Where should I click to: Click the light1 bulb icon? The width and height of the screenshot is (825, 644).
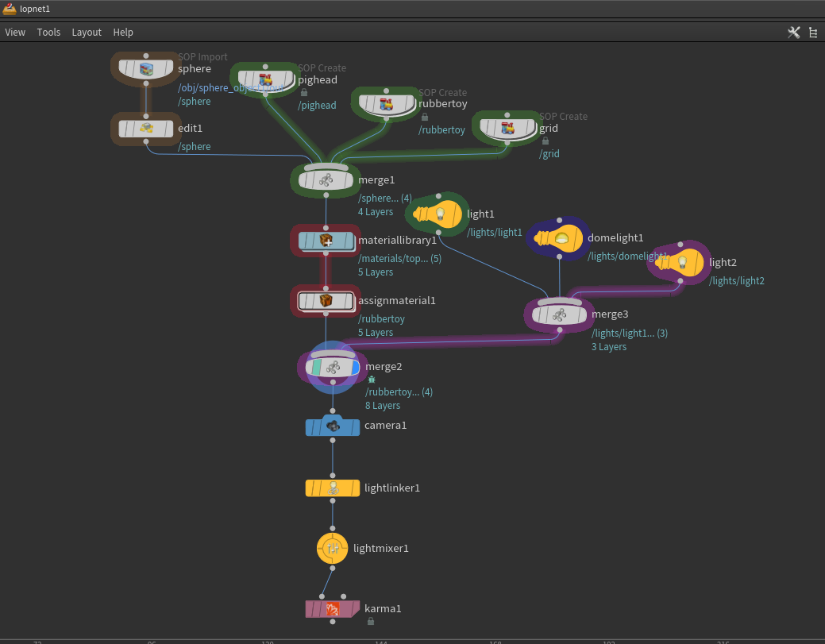click(438, 214)
